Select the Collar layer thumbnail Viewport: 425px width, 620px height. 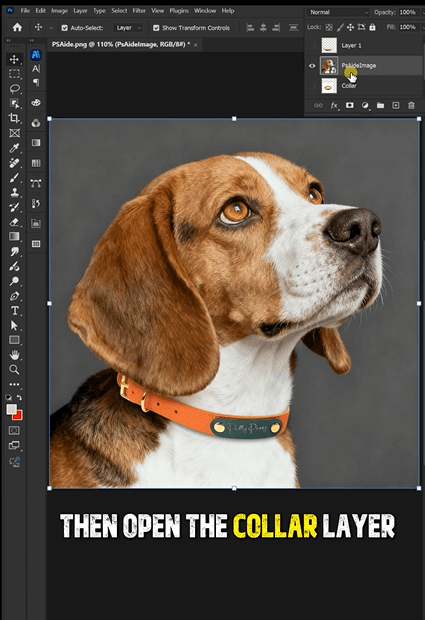tap(329, 85)
